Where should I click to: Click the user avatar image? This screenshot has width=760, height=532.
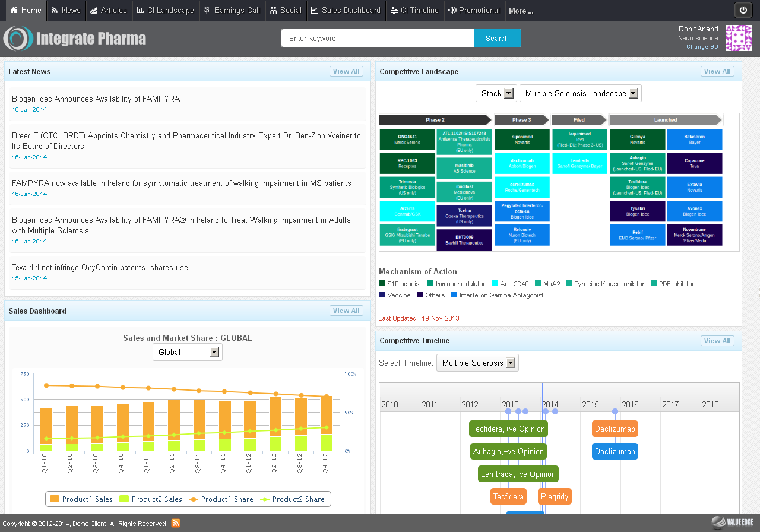tap(739, 38)
